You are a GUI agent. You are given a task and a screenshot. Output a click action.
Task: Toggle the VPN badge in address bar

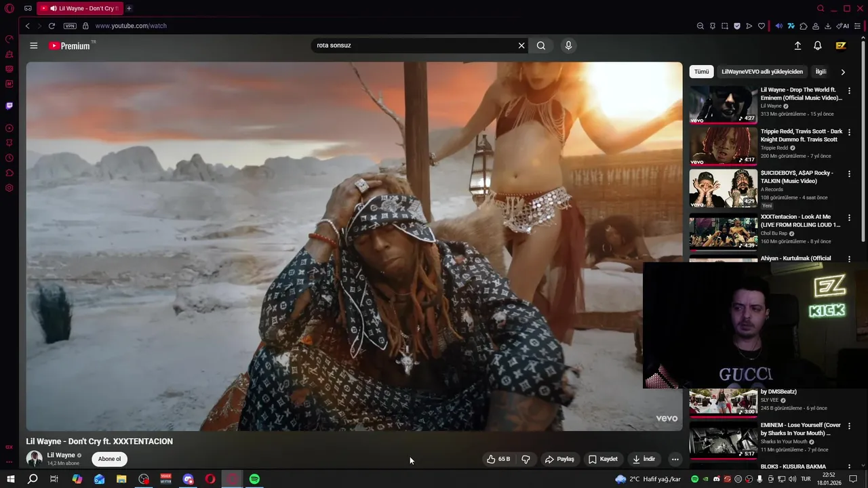70,26
